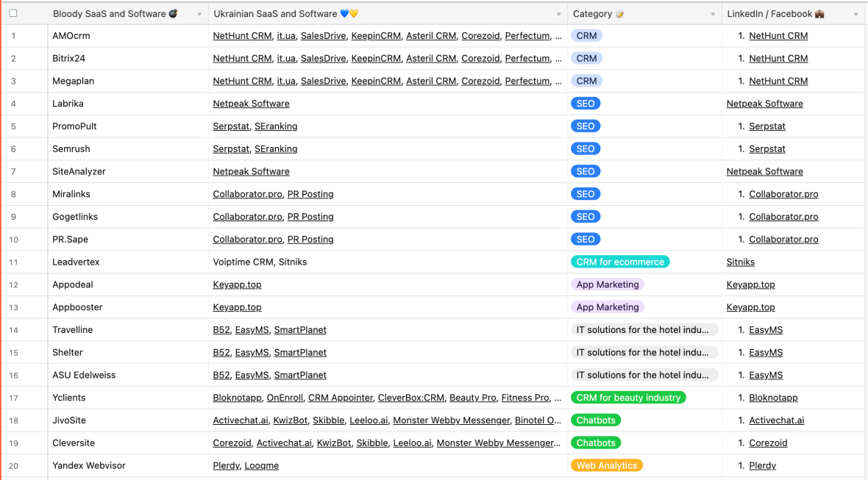Click the CRM for ecommerce tag
The image size is (868, 480).
tap(620, 262)
